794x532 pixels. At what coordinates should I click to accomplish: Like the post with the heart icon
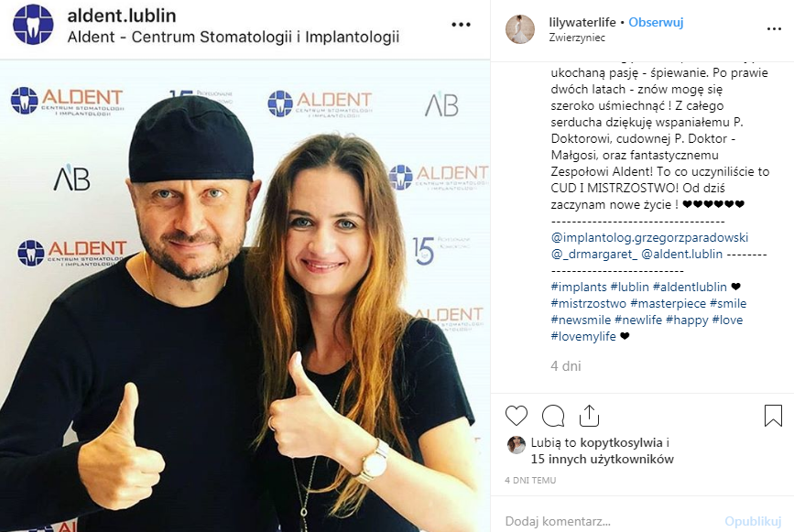[517, 416]
